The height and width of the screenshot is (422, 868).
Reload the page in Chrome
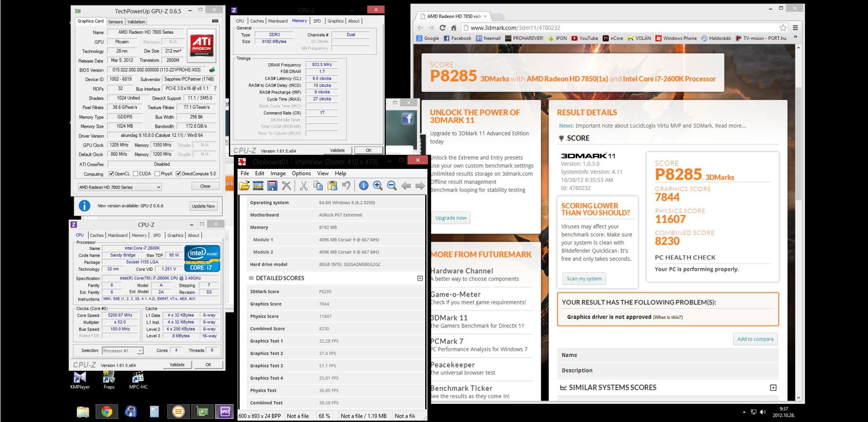442,28
